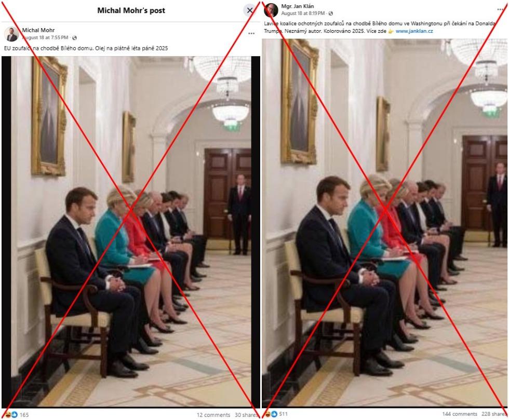Show the 228 shares on Jan Klán's post
Image resolution: width=509 pixels, height=420 pixels.
[494, 414]
